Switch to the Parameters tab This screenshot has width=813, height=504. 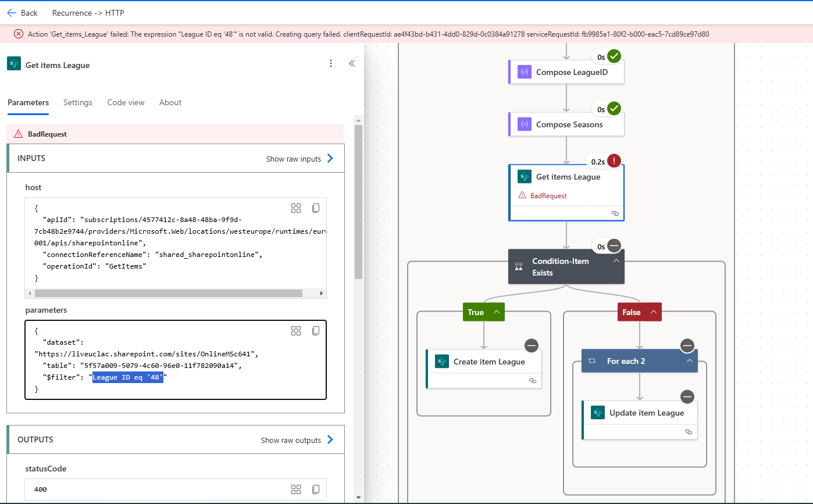pos(28,102)
